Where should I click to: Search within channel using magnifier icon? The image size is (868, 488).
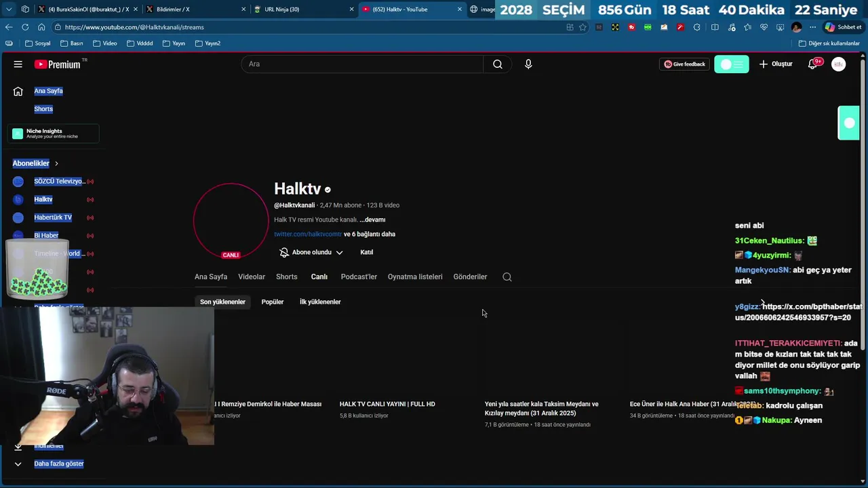tap(507, 277)
